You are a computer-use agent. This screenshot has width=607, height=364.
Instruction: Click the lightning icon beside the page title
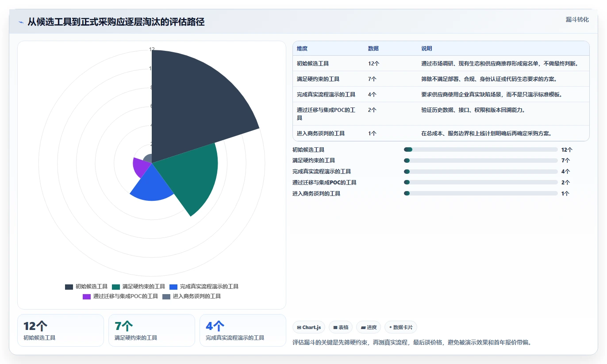[x=21, y=22]
